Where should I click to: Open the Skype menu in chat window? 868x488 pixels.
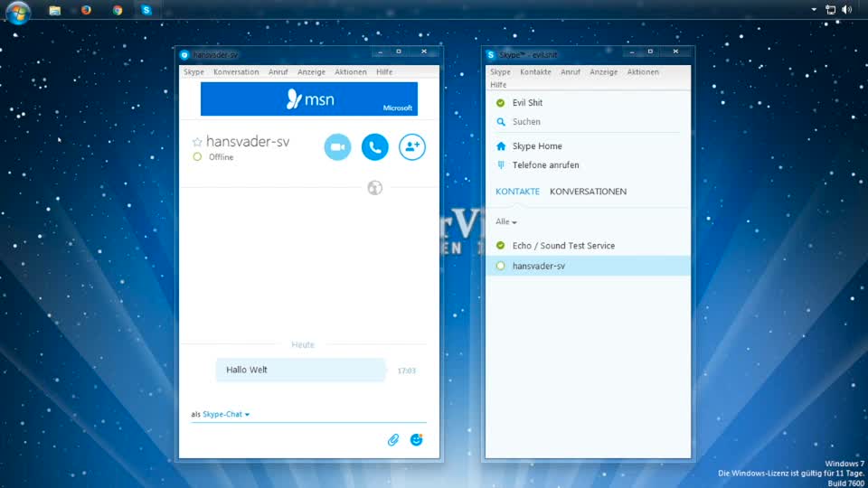pos(193,72)
